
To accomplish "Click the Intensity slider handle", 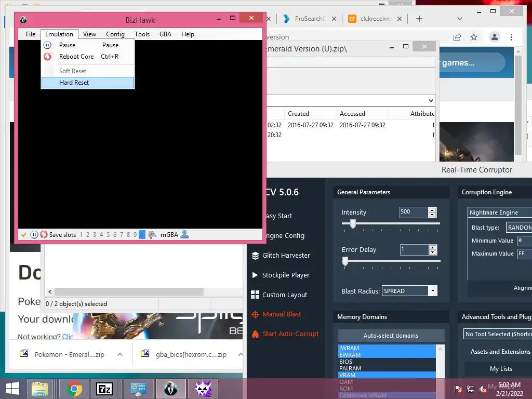I will [x=353, y=223].
